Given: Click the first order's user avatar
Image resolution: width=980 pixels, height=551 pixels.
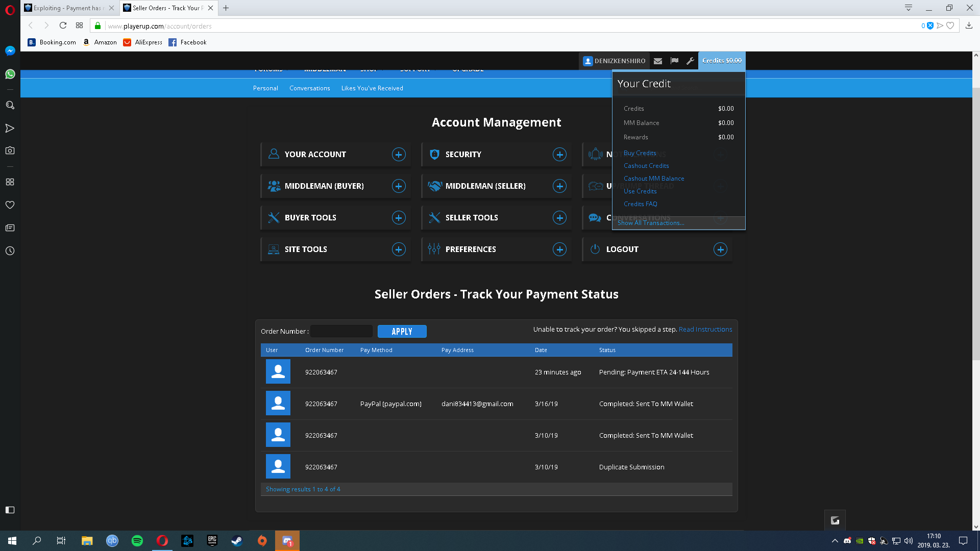Looking at the screenshot, I should (278, 371).
